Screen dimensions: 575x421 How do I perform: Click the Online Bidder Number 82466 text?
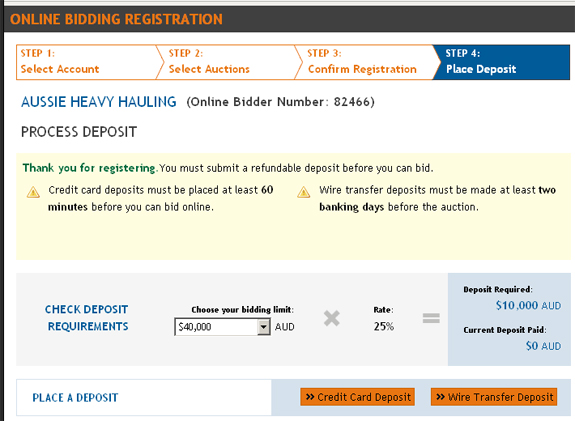(x=281, y=102)
